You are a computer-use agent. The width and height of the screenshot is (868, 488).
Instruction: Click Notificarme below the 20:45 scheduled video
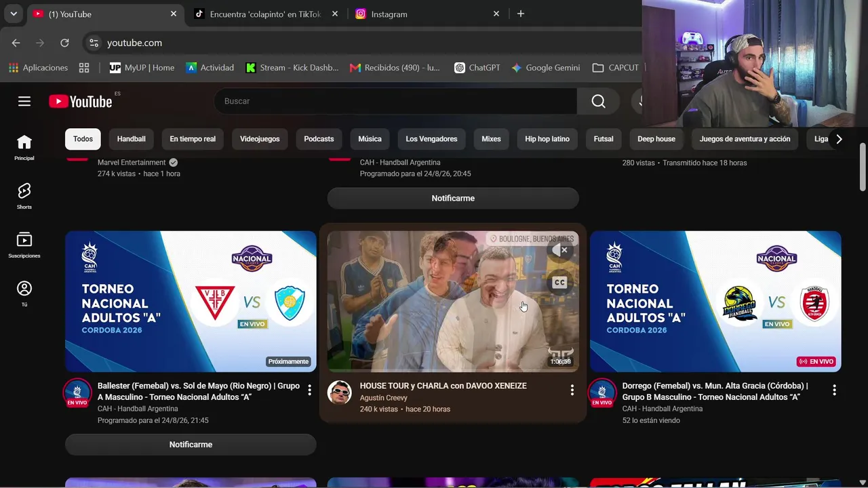pyautogui.click(x=453, y=199)
